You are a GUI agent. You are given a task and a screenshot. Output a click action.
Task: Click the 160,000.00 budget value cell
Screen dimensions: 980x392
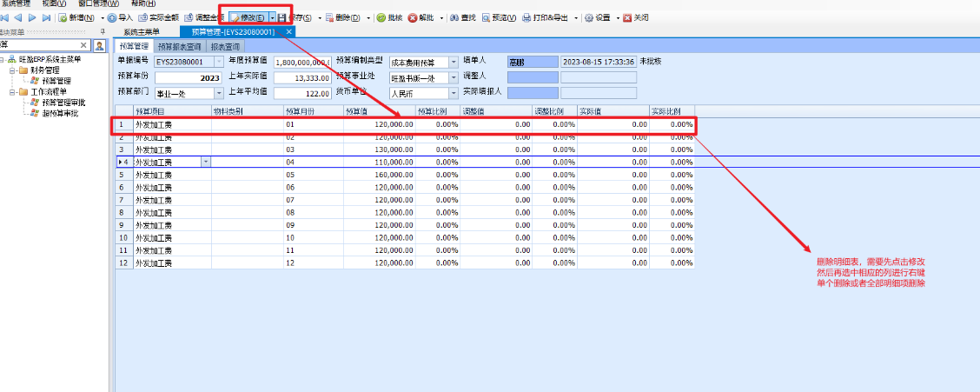[379, 175]
